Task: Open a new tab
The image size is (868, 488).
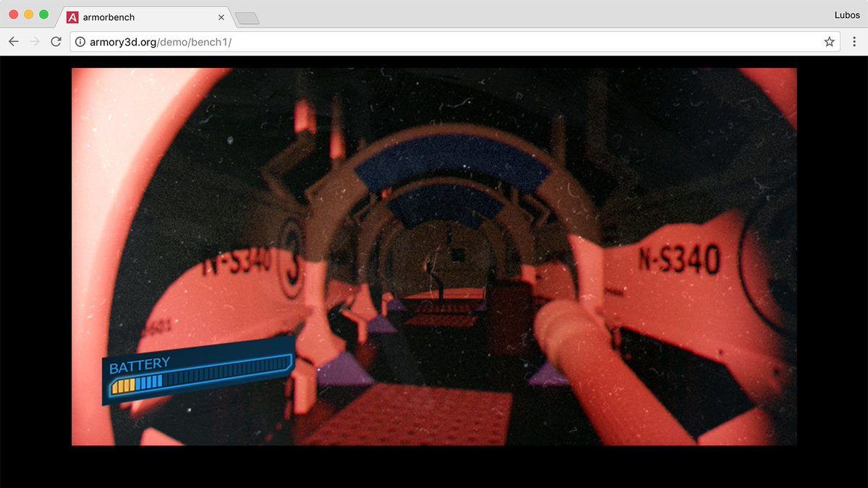Action: click(x=247, y=18)
